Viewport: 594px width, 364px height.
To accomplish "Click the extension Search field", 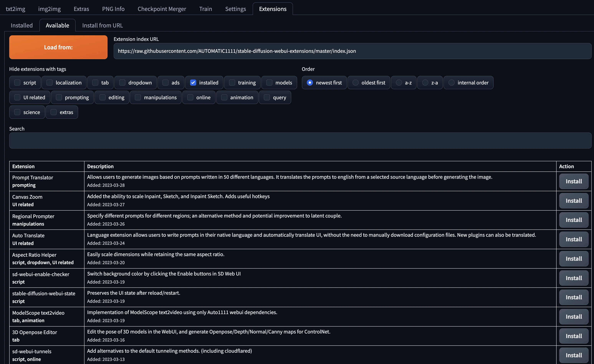I will point(300,141).
